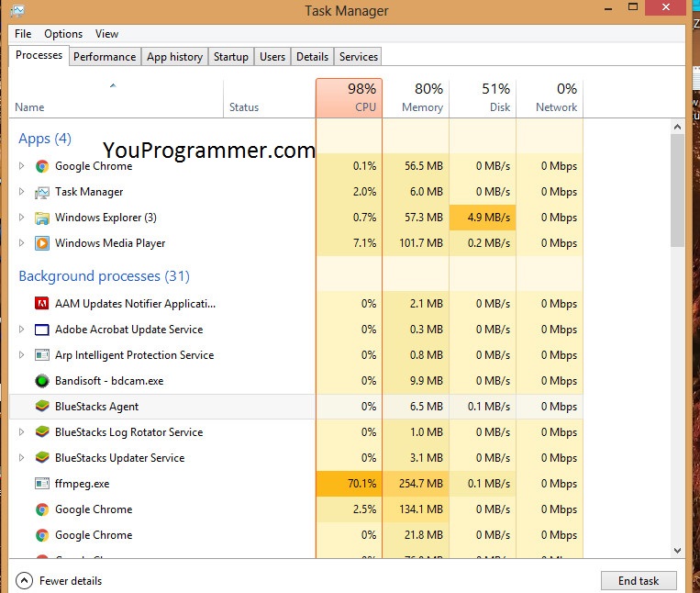Expand the Windows Media Player entry
Screen dimensions: 700x593
coord(21,243)
